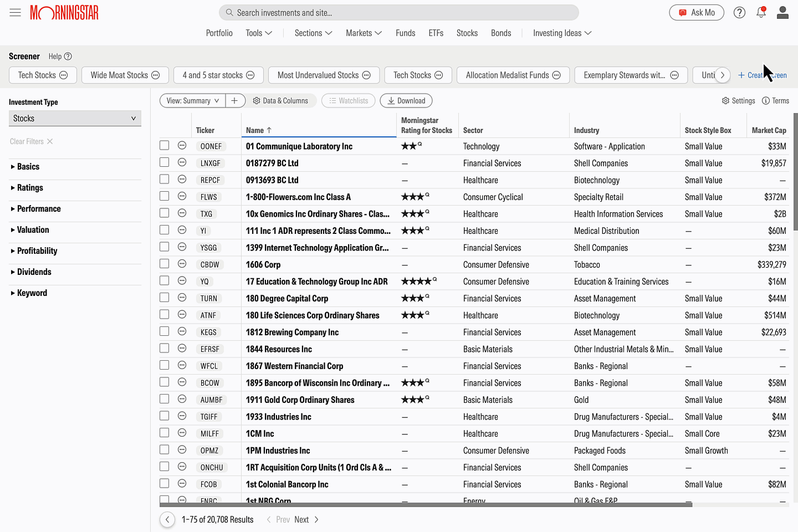Select checkbox for 1911 Gold Corp
Viewport: 798px width, 532px height.
164,399
